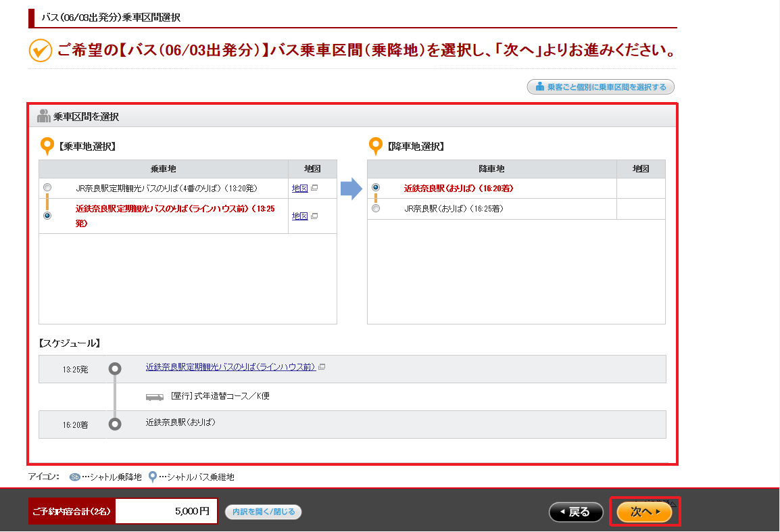This screenshot has width=780, height=532.
Task: Click the popup icon after schedule stop link
Action: (x=322, y=367)
